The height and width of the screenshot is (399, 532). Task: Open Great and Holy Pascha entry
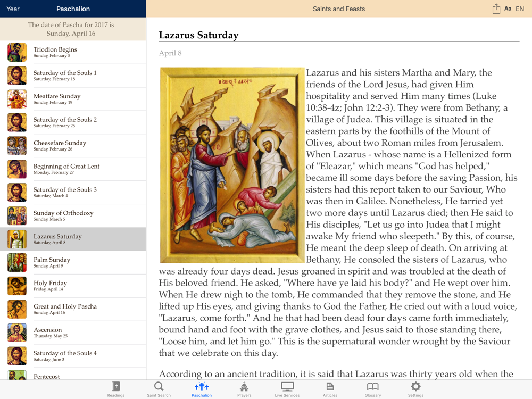click(73, 310)
